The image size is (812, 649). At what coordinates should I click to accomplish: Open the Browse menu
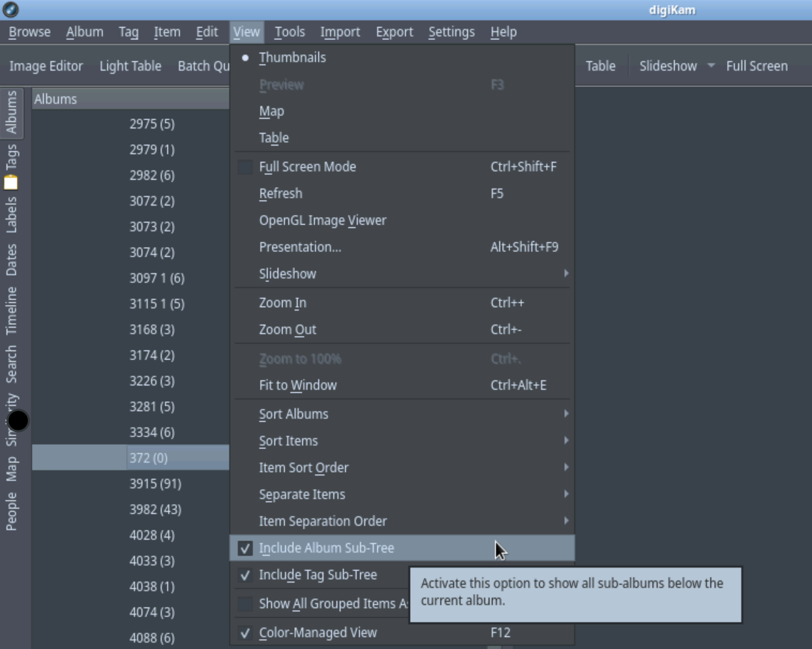[29, 32]
